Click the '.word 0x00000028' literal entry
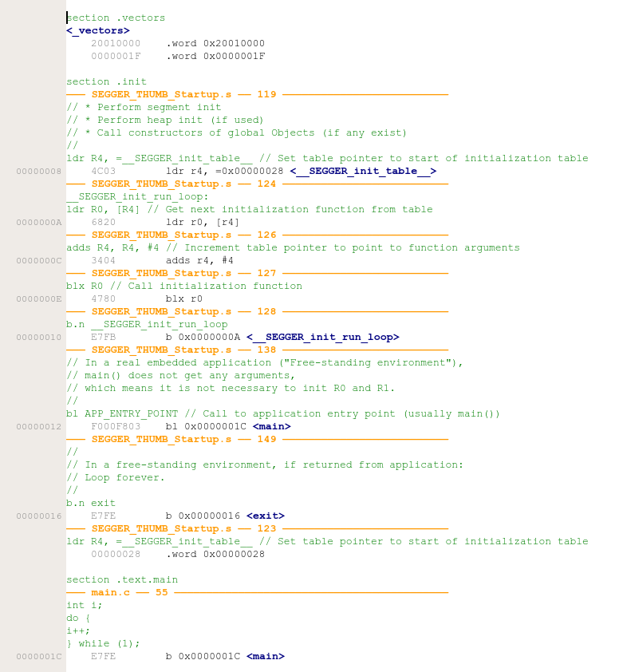Viewport: 623px width, 672px height. (x=215, y=554)
